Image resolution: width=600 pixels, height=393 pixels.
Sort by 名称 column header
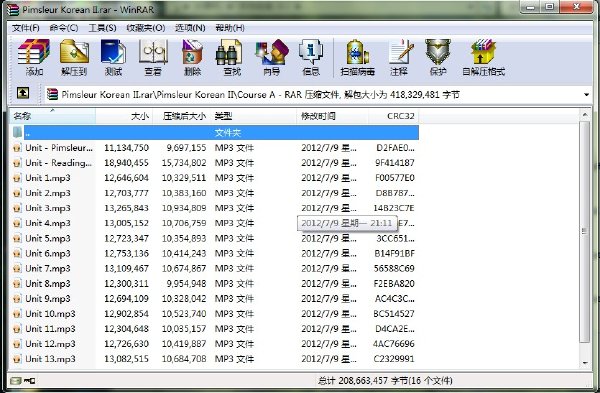click(x=52, y=116)
